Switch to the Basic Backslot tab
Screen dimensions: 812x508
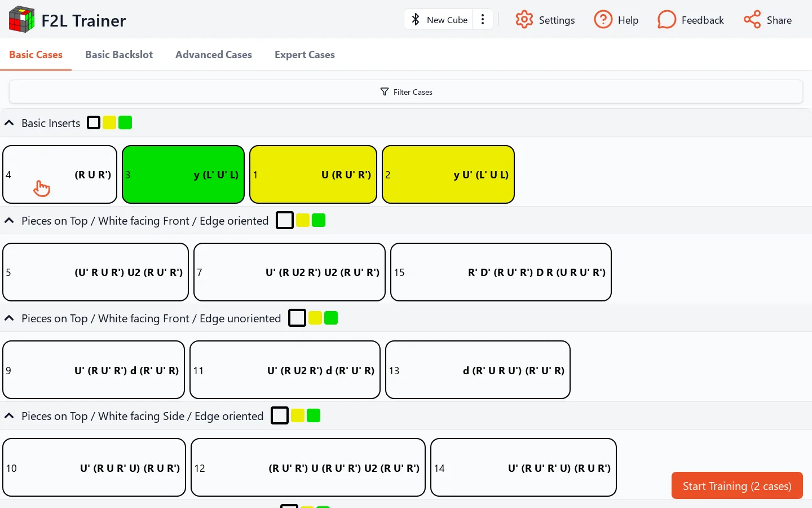click(119, 55)
